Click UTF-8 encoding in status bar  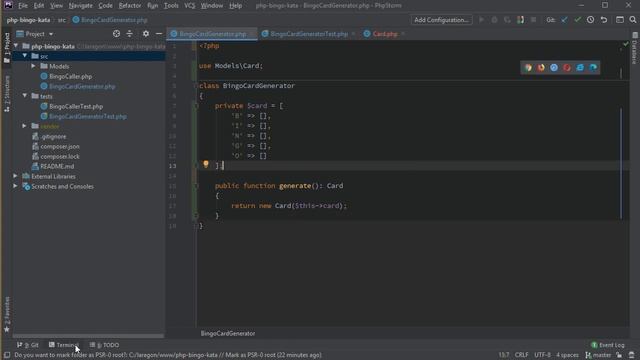click(x=542, y=355)
